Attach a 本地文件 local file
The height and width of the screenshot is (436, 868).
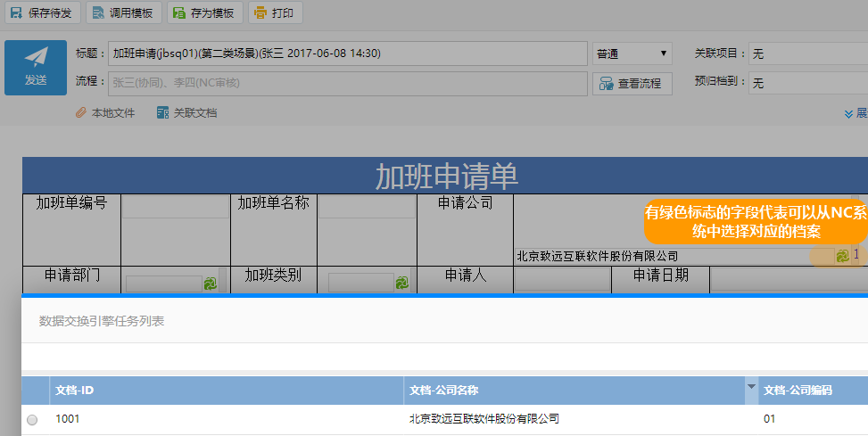click(x=105, y=113)
